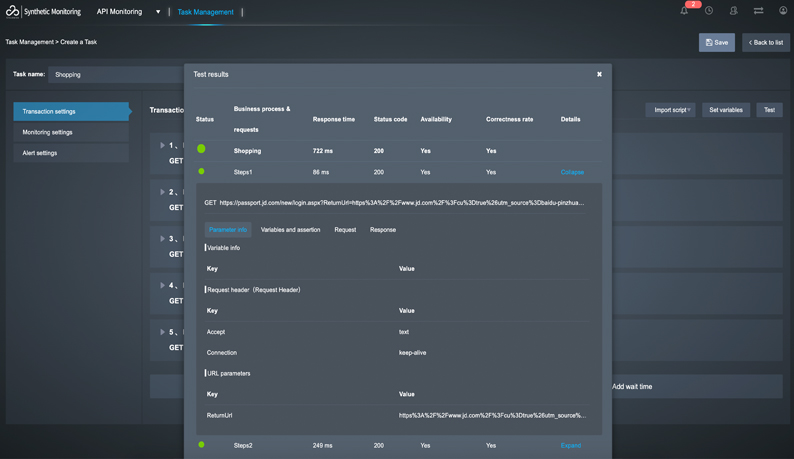Open the notifications bell icon
The image size is (794, 459).
click(684, 11)
